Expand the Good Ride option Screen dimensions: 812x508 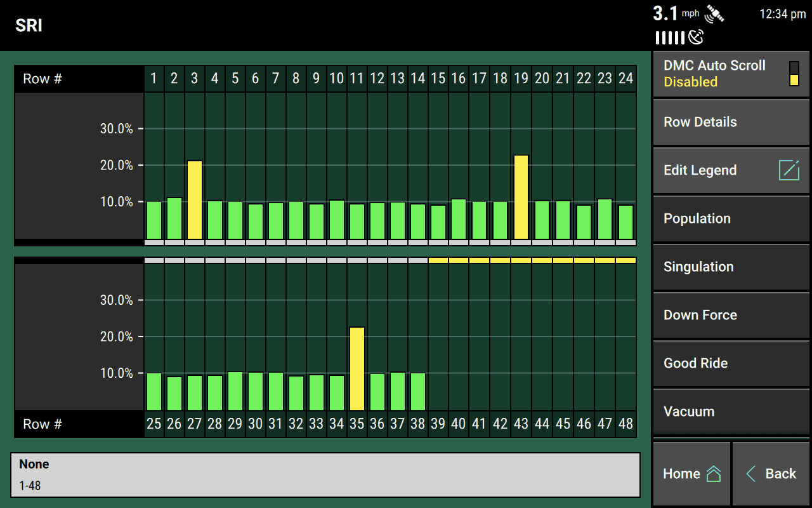pos(731,363)
